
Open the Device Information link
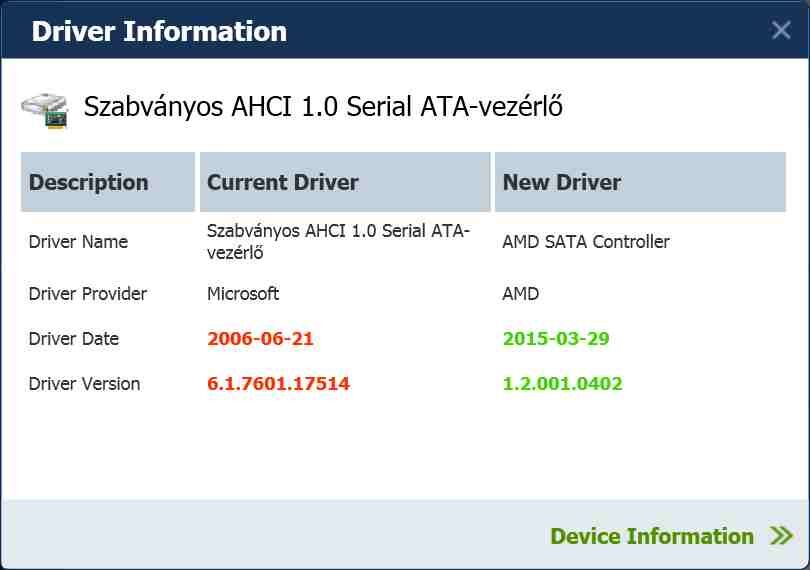652,536
